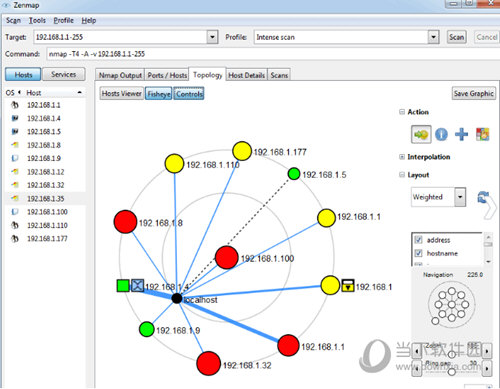Open the Profile dropdown arrow
Screen dimensions: 500x389
[x=433, y=37]
